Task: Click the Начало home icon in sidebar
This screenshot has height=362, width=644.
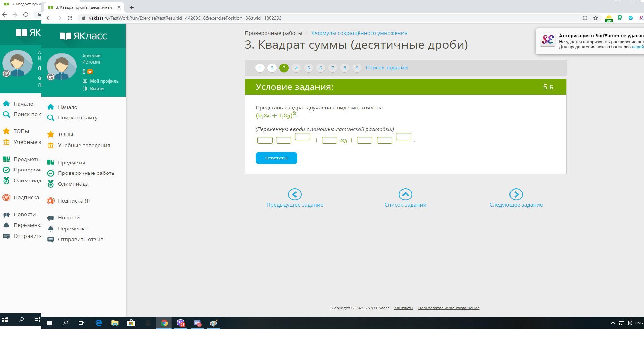Action: [51, 107]
